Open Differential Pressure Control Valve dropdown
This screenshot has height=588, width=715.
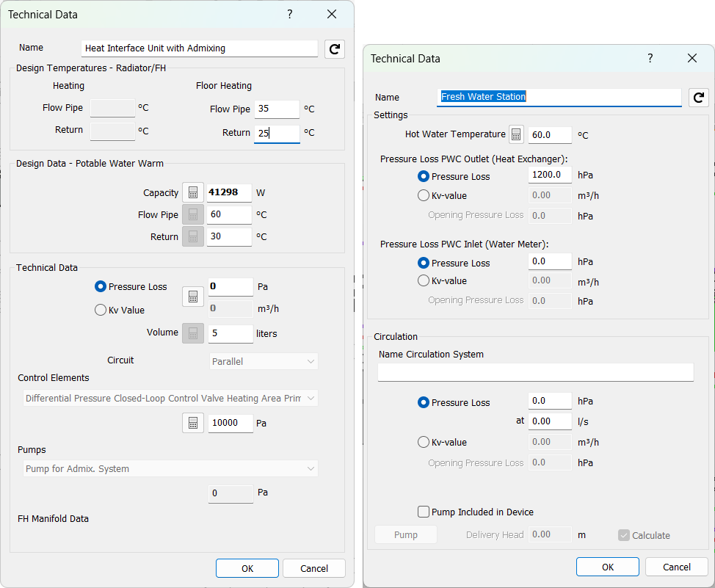coord(170,398)
